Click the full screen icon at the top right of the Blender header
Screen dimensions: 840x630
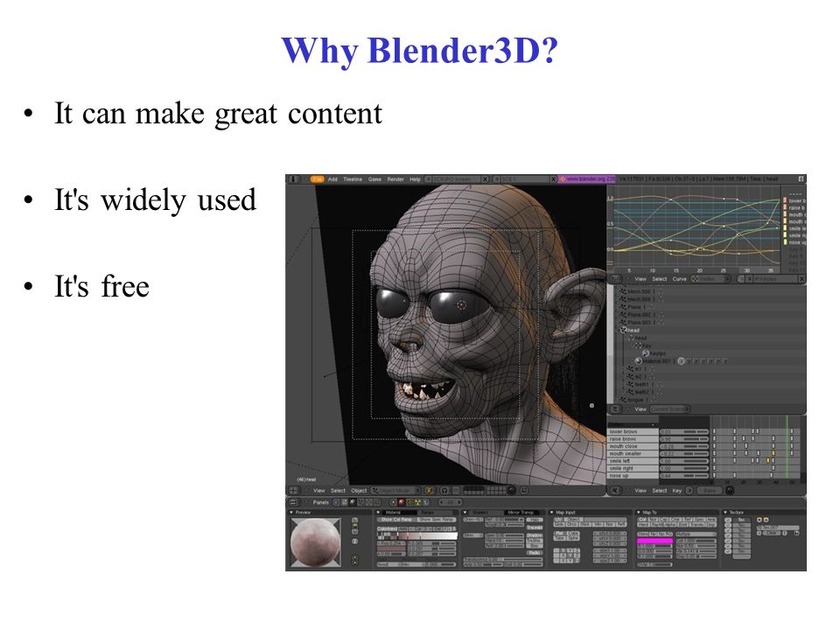pyautogui.click(x=801, y=178)
